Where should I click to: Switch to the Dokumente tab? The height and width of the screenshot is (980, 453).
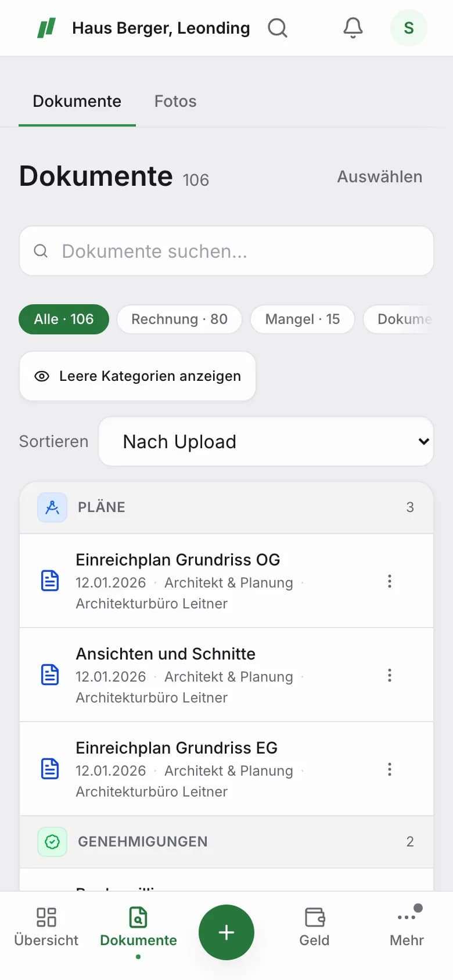tap(77, 101)
